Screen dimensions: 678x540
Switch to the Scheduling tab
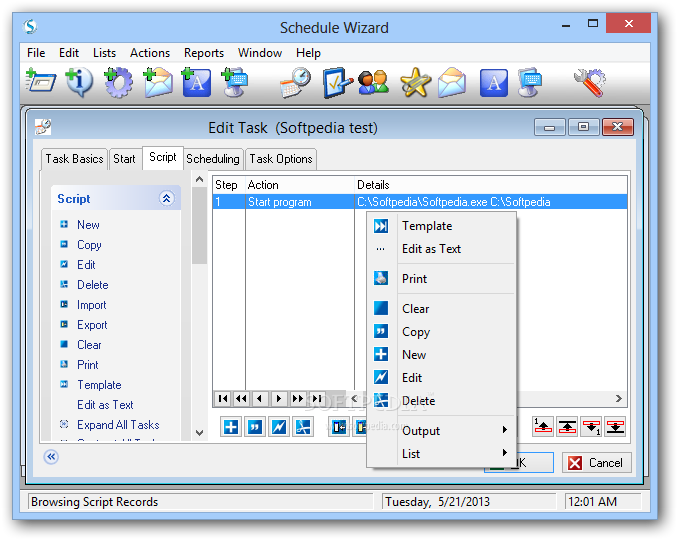(x=213, y=159)
